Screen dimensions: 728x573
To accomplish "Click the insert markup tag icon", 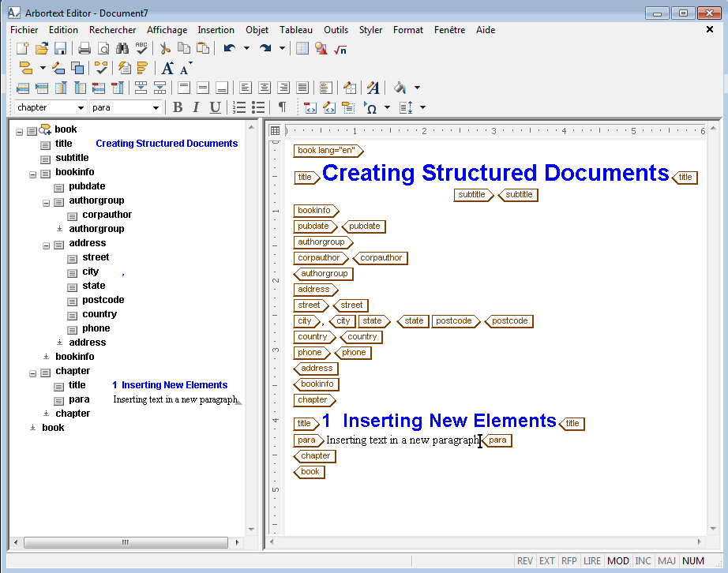I will [26, 68].
